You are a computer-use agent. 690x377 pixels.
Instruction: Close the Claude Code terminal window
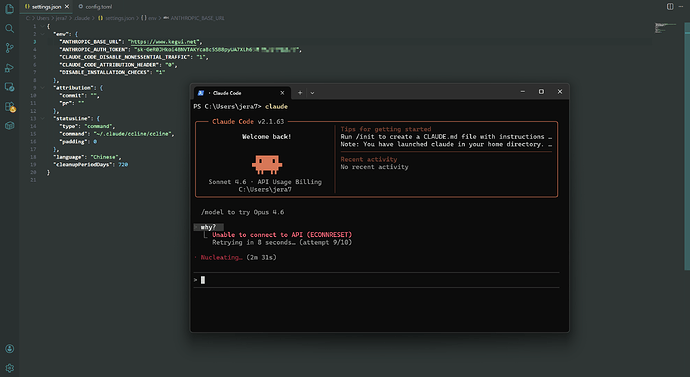(x=560, y=92)
